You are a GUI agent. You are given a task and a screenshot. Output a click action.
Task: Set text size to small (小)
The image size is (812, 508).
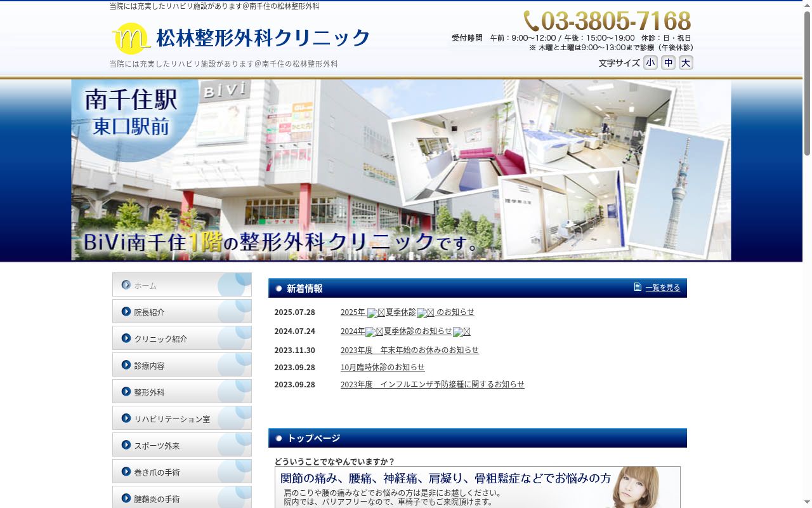(650, 62)
